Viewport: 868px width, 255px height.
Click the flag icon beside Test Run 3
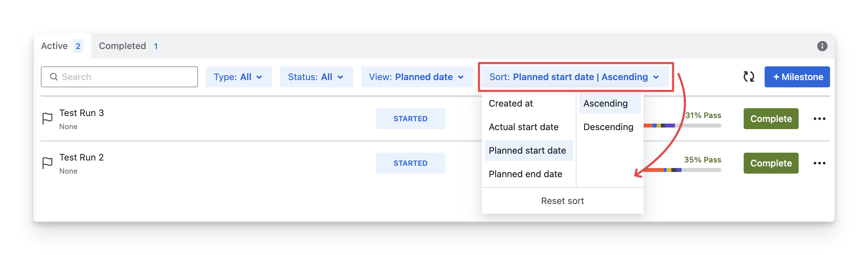47,119
